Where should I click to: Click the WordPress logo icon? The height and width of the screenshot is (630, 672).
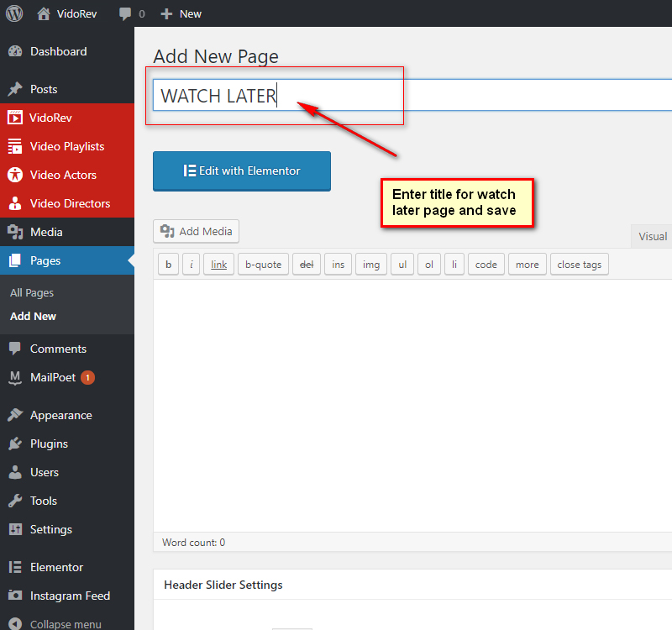tap(14, 13)
